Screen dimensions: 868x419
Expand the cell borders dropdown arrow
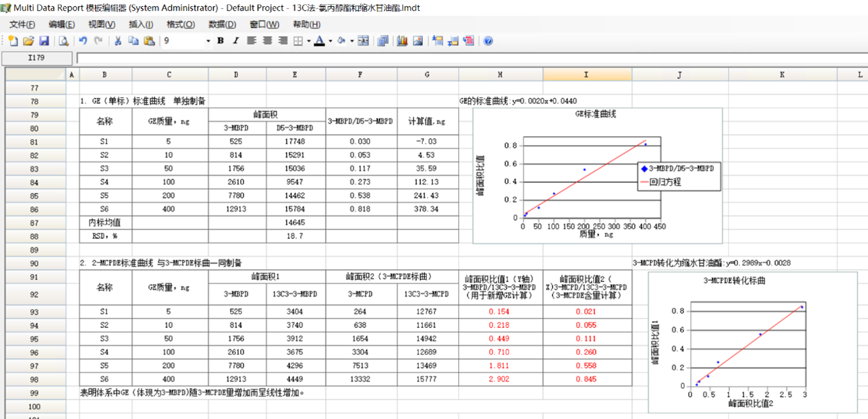pyautogui.click(x=308, y=41)
